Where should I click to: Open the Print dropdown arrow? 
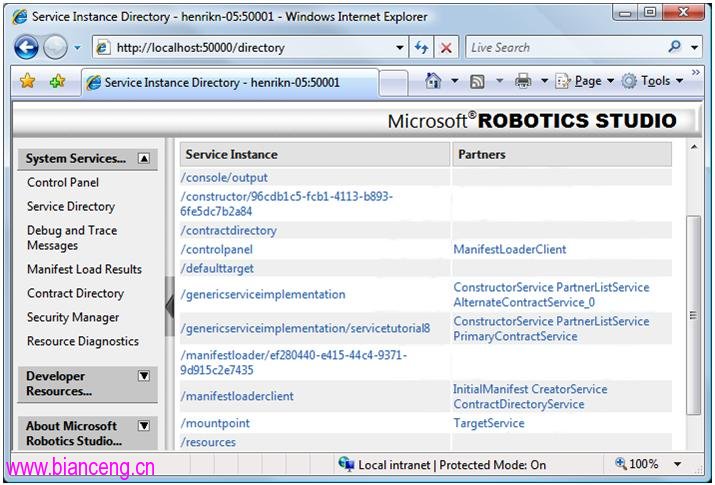pos(544,81)
